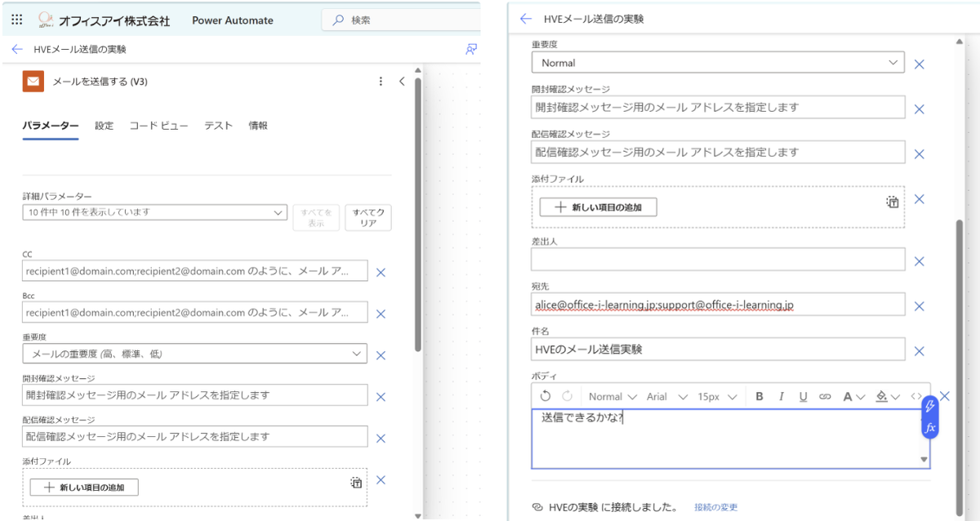Click the back arrow in the left panel
Screen dimensions: 980x521
coord(17,49)
